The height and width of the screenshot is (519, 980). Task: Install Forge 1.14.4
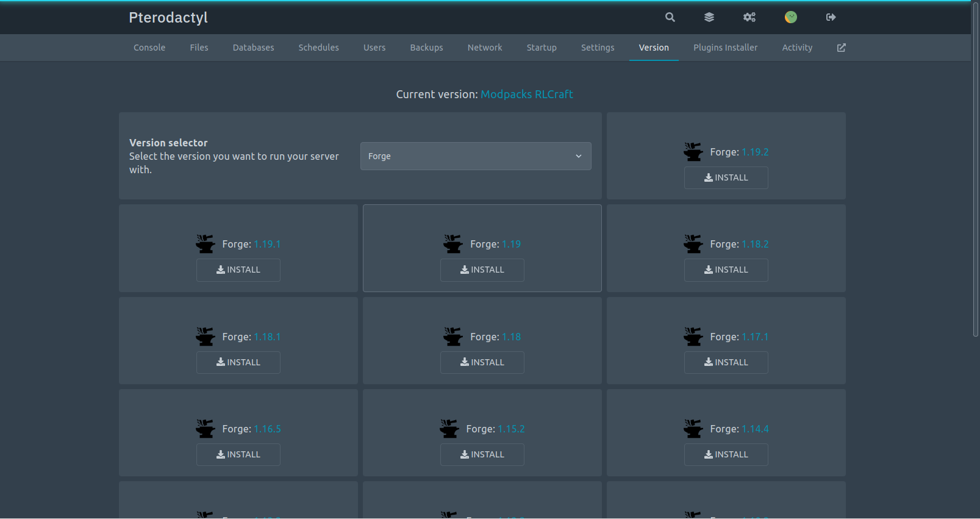[726, 454]
